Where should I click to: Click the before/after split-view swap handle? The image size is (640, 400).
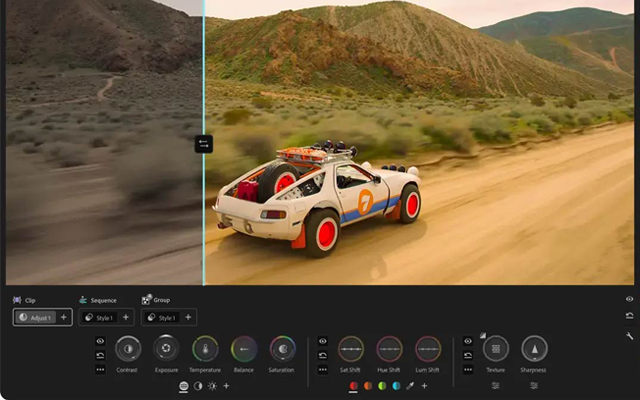pyautogui.click(x=204, y=144)
